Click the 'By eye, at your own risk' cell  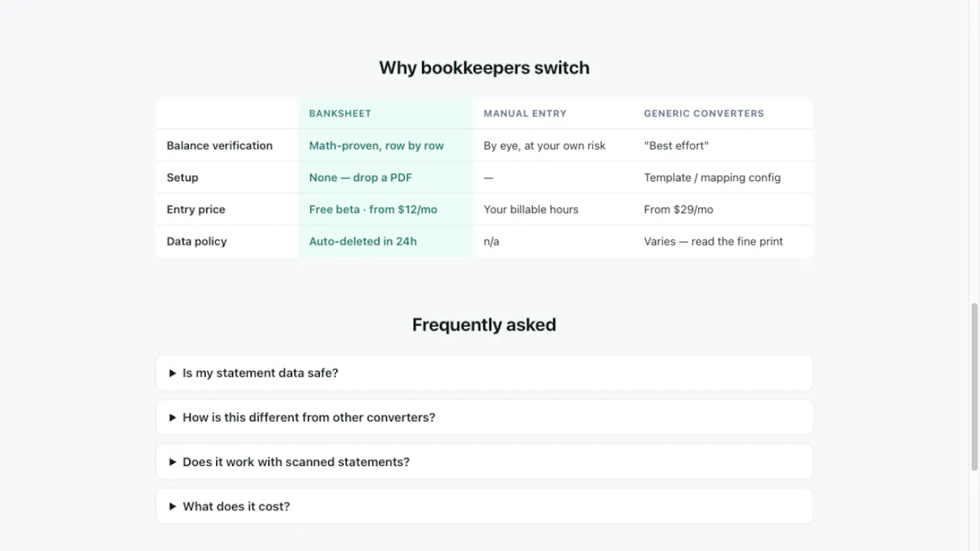pos(553,146)
